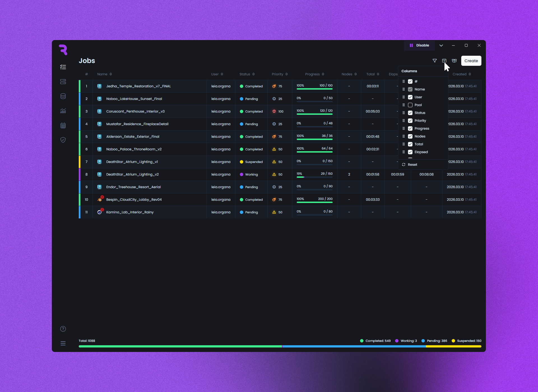This screenshot has width=538, height=392.
Task: Select the Naboo_LakeHouse_Sunset_Final job row
Action: click(280, 99)
